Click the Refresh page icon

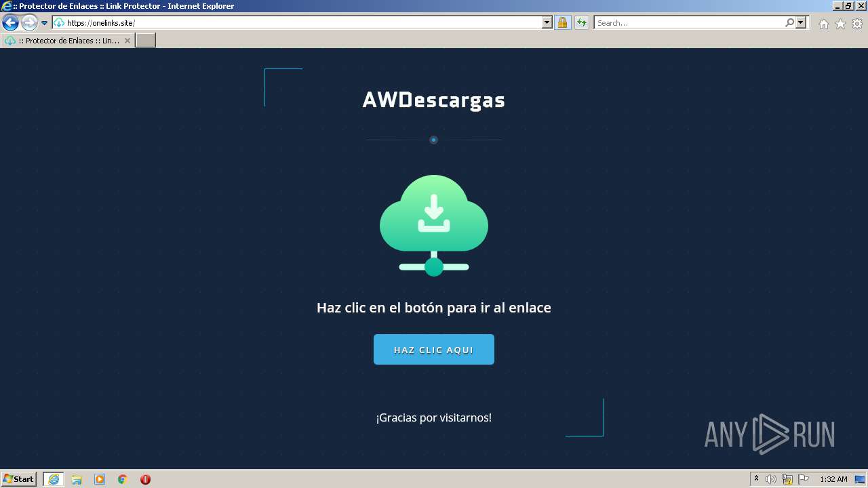point(582,23)
